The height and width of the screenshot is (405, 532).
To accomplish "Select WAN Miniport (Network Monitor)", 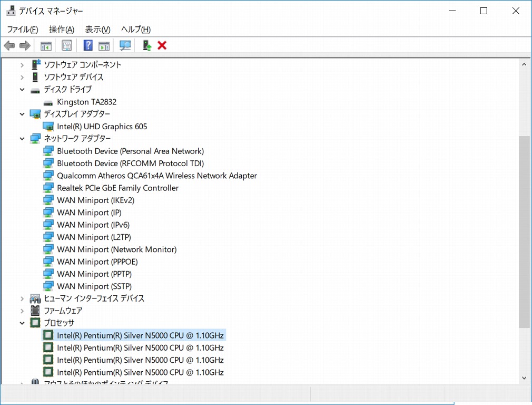I will pyautogui.click(x=117, y=249).
